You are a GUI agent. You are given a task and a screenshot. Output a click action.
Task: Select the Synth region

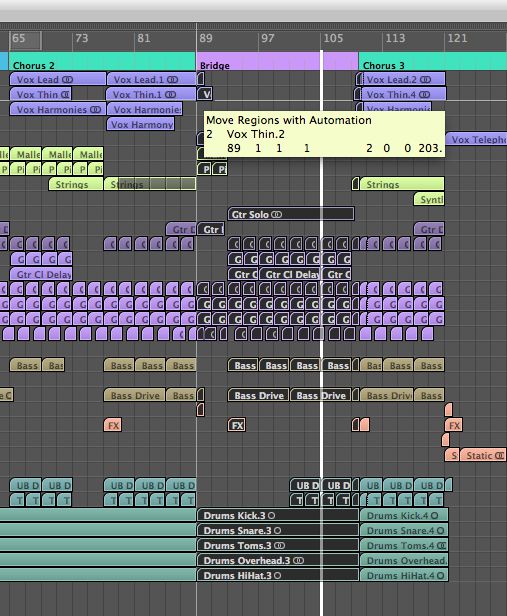click(x=429, y=200)
